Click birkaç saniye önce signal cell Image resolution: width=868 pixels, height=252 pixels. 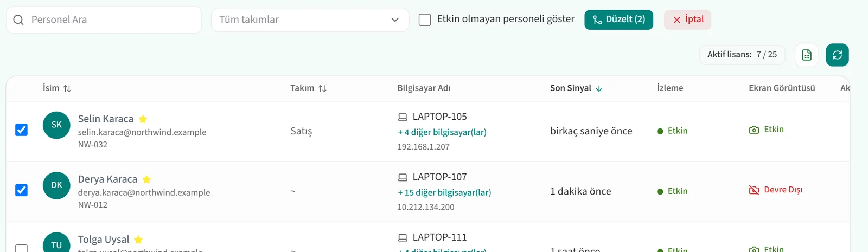(591, 131)
